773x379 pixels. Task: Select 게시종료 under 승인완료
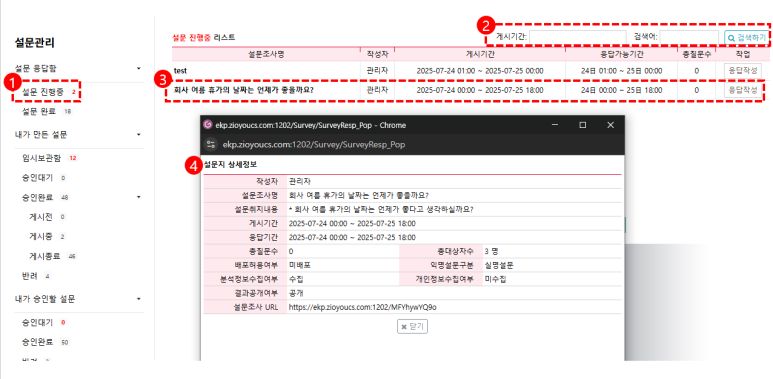click(45, 256)
